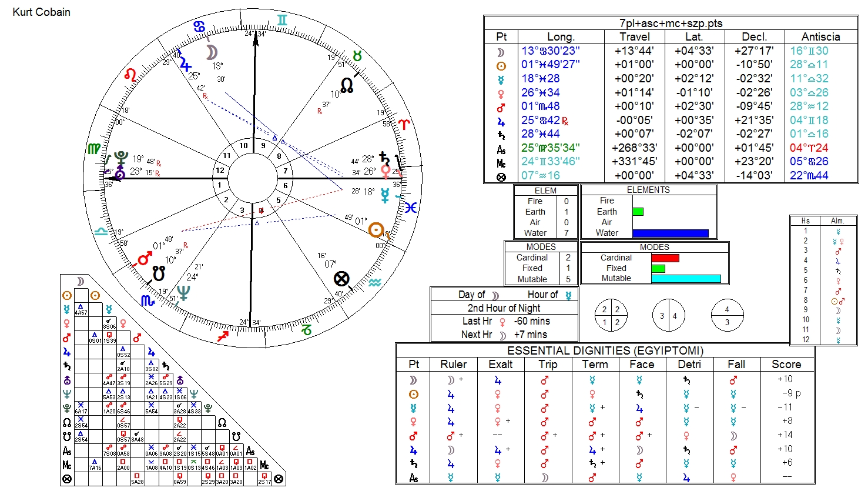Click the blue Water bar in the ELEMENTS chart
This screenshot has width=868, height=491.
point(671,233)
